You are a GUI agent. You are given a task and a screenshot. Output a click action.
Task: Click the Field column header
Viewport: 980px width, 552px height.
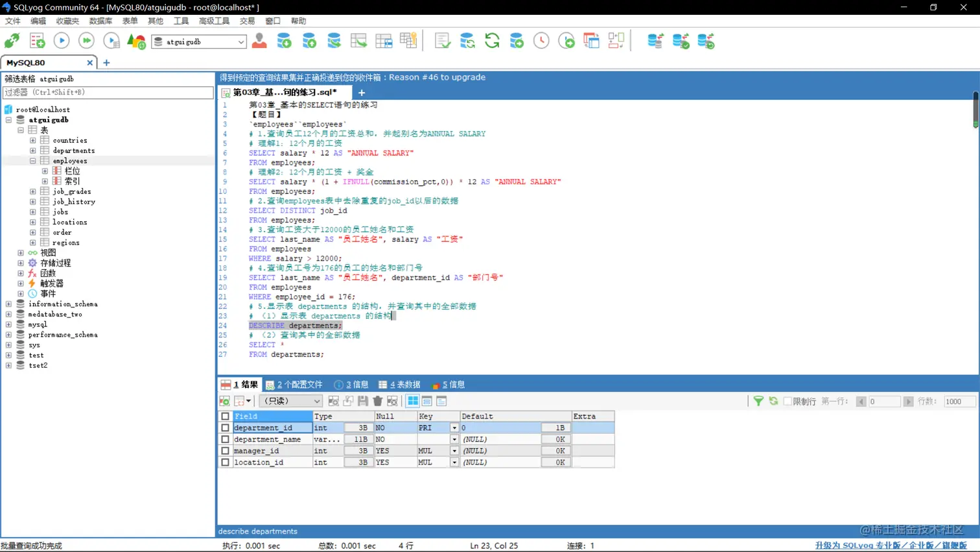[x=272, y=416]
